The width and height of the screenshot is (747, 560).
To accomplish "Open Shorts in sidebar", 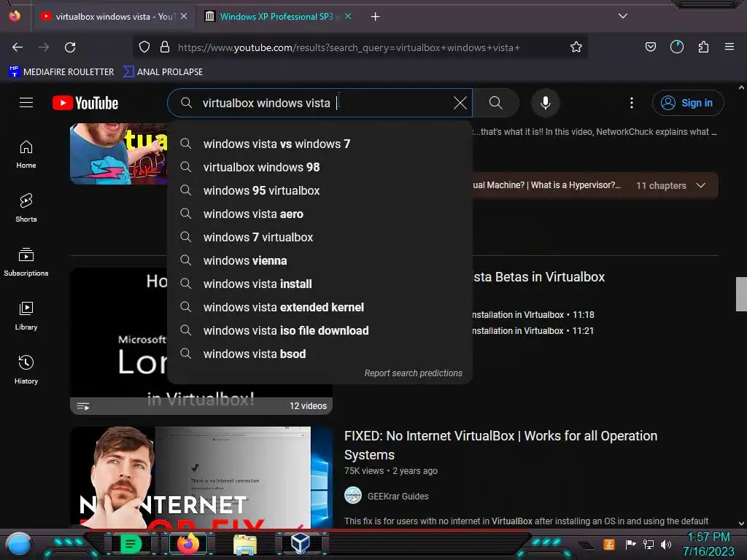I will point(26,208).
